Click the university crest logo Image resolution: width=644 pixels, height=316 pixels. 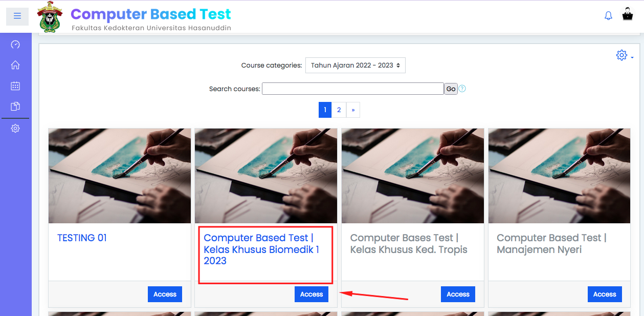(50, 17)
